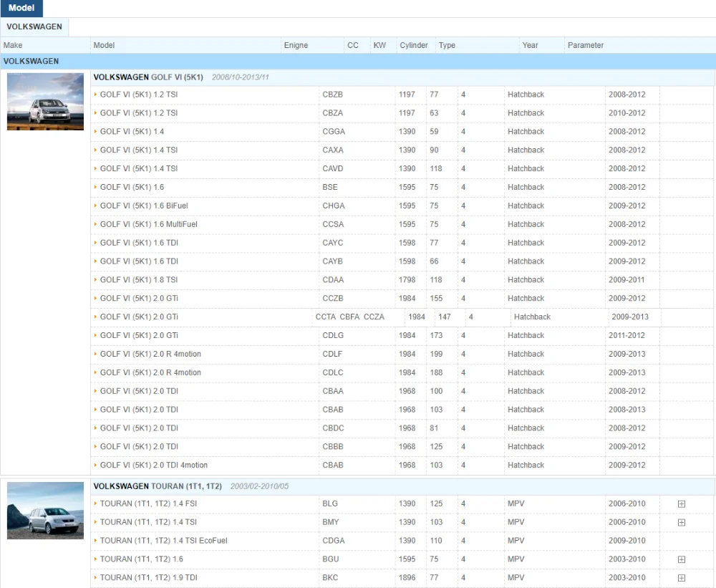This screenshot has height=588, width=716.
Task: Open the Model tab
Action: (x=21, y=8)
